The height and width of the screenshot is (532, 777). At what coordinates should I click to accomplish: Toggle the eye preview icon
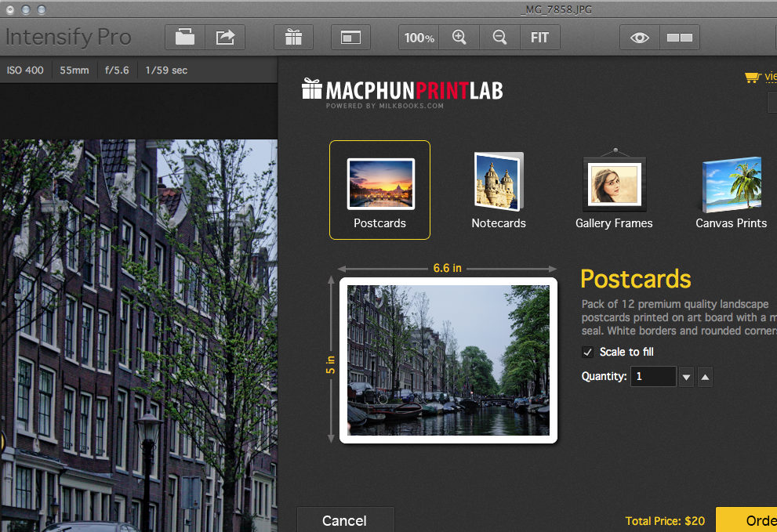point(639,38)
